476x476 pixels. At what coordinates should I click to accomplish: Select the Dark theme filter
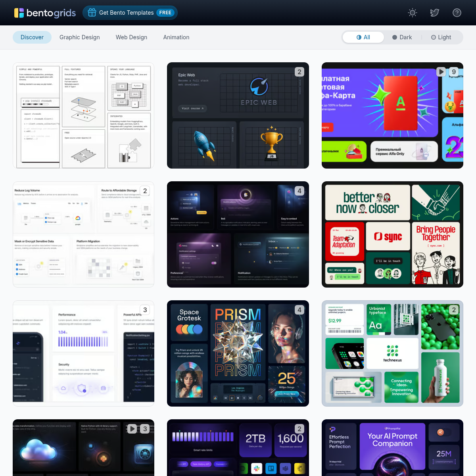(x=402, y=37)
